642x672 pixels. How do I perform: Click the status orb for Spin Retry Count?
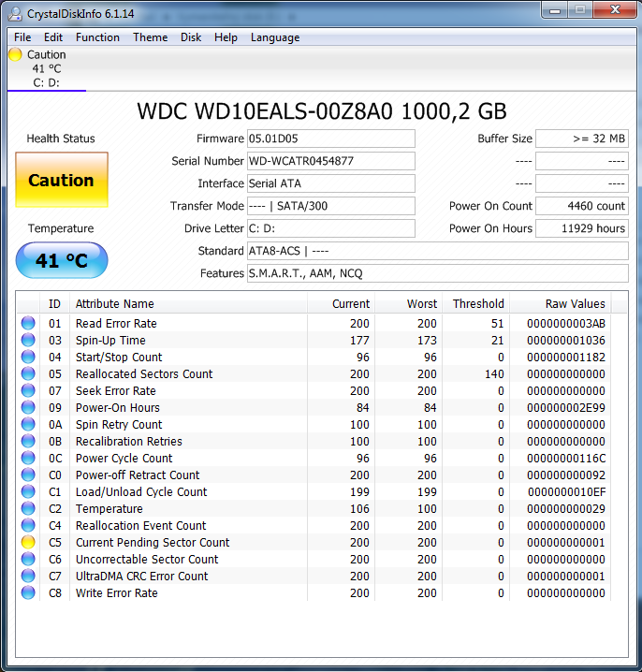coord(28,424)
